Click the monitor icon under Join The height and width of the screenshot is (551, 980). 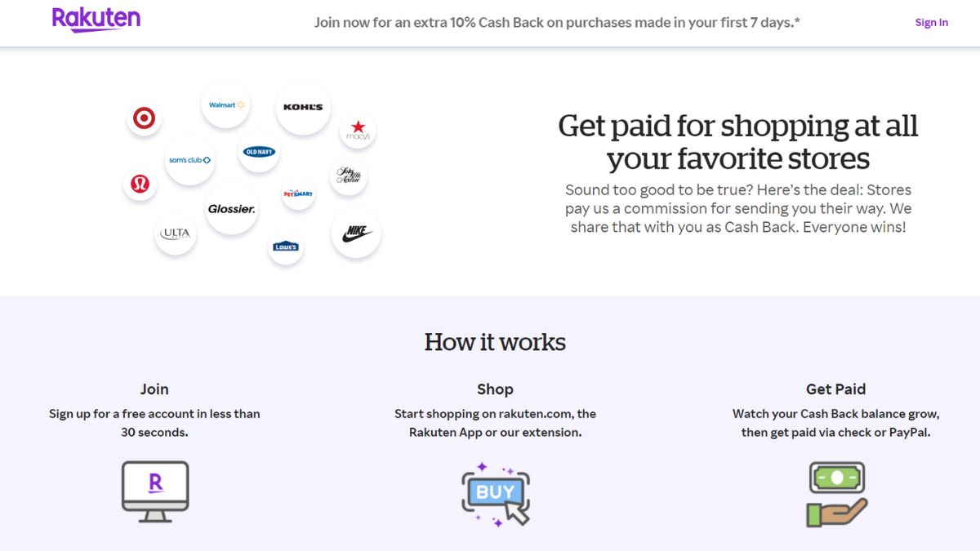(x=155, y=491)
